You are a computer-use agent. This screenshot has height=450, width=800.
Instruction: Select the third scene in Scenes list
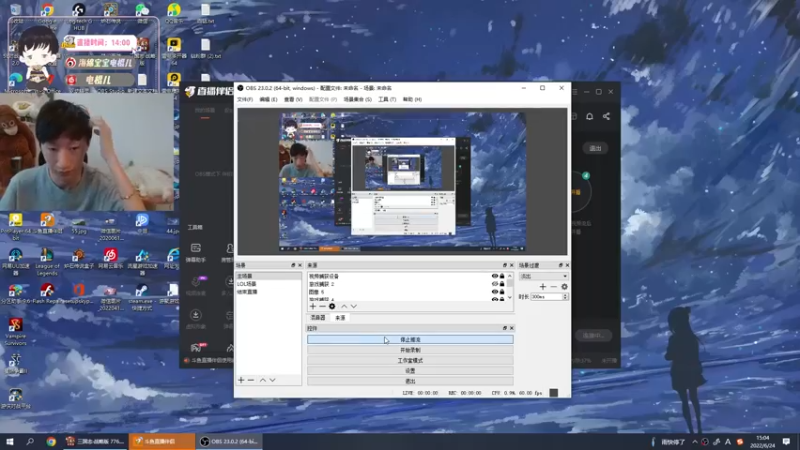pos(268,292)
